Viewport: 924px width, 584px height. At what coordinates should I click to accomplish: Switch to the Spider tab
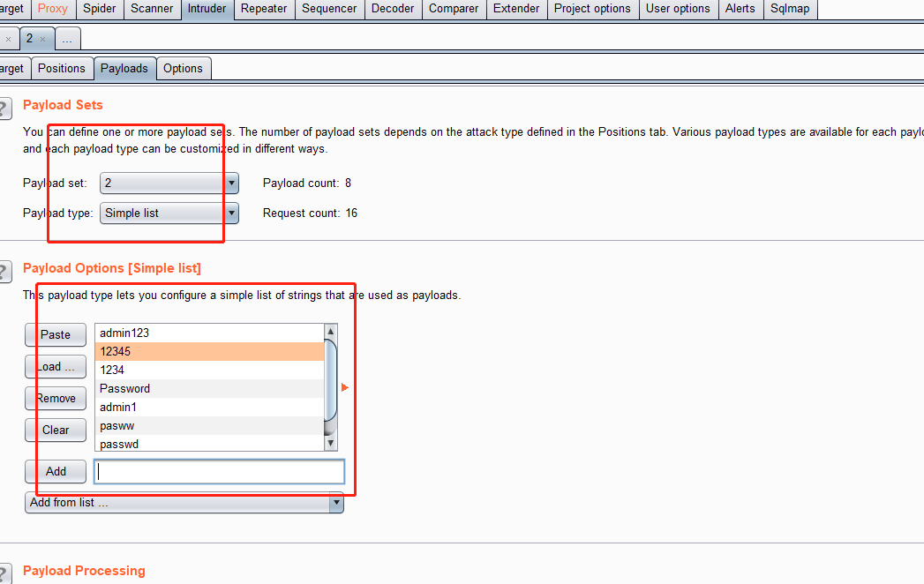[x=99, y=9]
